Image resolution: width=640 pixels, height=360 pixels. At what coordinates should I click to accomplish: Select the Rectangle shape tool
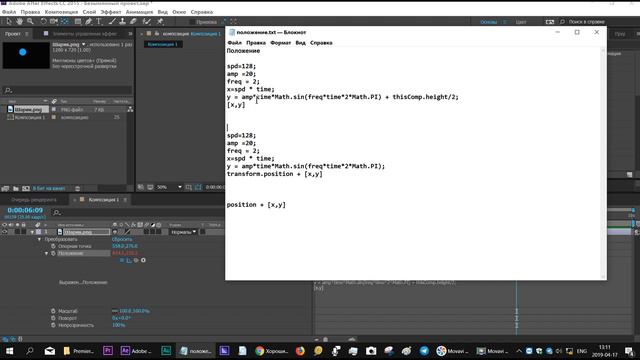point(78,21)
